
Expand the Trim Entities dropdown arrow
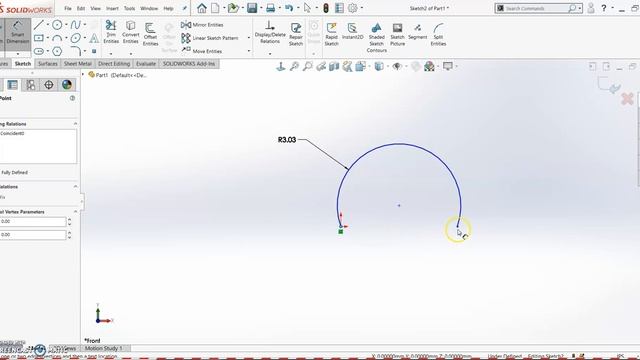point(111,53)
